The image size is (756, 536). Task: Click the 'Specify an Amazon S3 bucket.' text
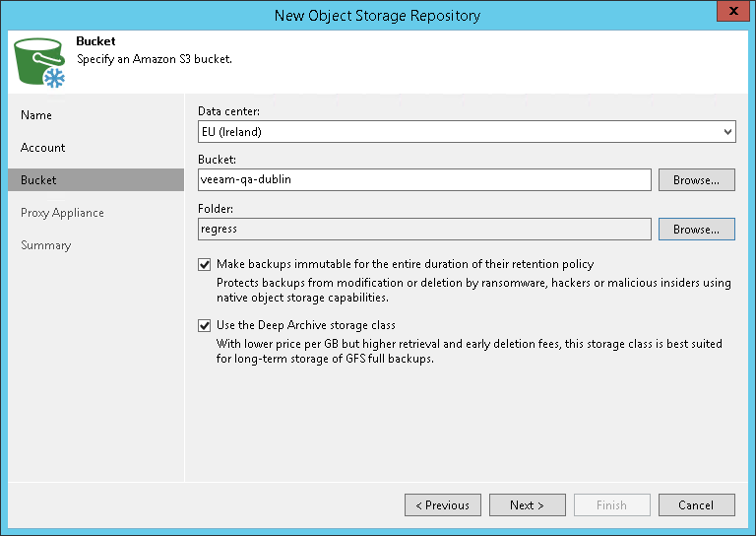(155, 59)
